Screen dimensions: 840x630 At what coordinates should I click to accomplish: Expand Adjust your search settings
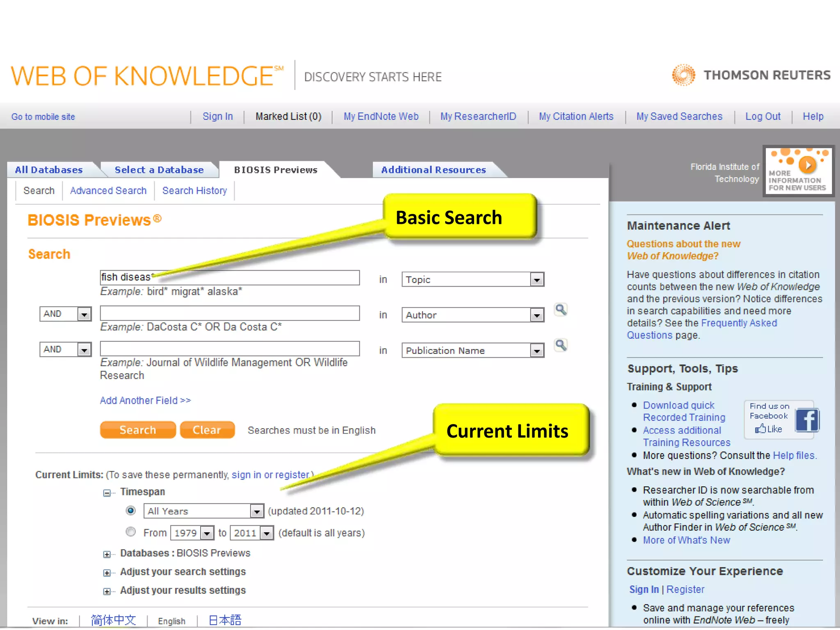pyautogui.click(x=107, y=573)
